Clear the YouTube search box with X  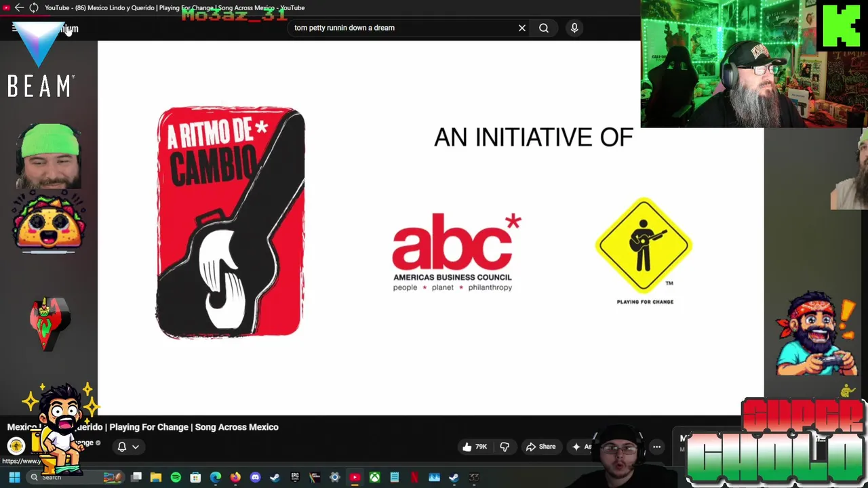pyautogui.click(x=522, y=28)
